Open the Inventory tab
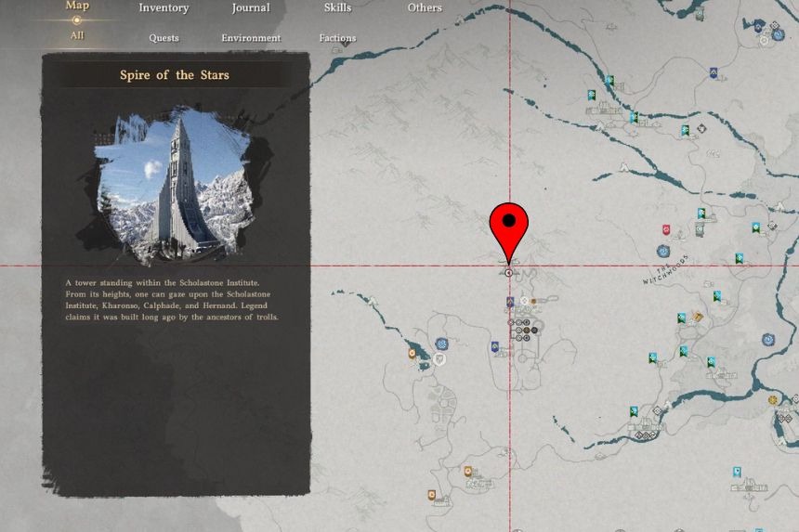This screenshot has height=532, width=799. pyautogui.click(x=164, y=8)
